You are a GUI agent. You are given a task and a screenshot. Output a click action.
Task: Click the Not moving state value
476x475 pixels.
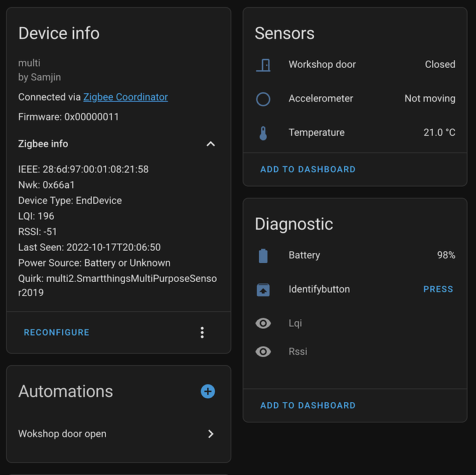pyautogui.click(x=430, y=99)
